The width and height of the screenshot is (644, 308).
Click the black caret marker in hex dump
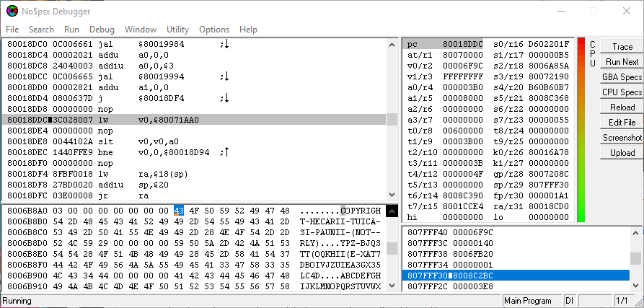click(x=392, y=211)
